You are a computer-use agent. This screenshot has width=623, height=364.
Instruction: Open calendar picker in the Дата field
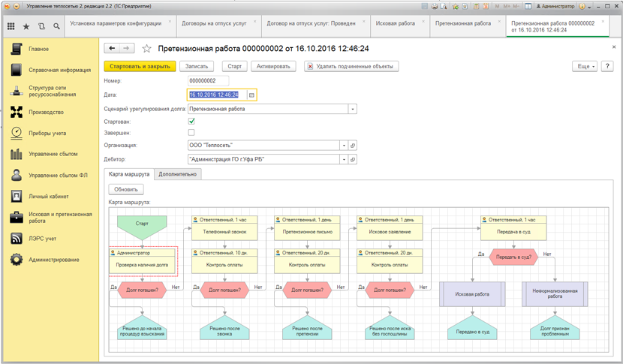[251, 95]
